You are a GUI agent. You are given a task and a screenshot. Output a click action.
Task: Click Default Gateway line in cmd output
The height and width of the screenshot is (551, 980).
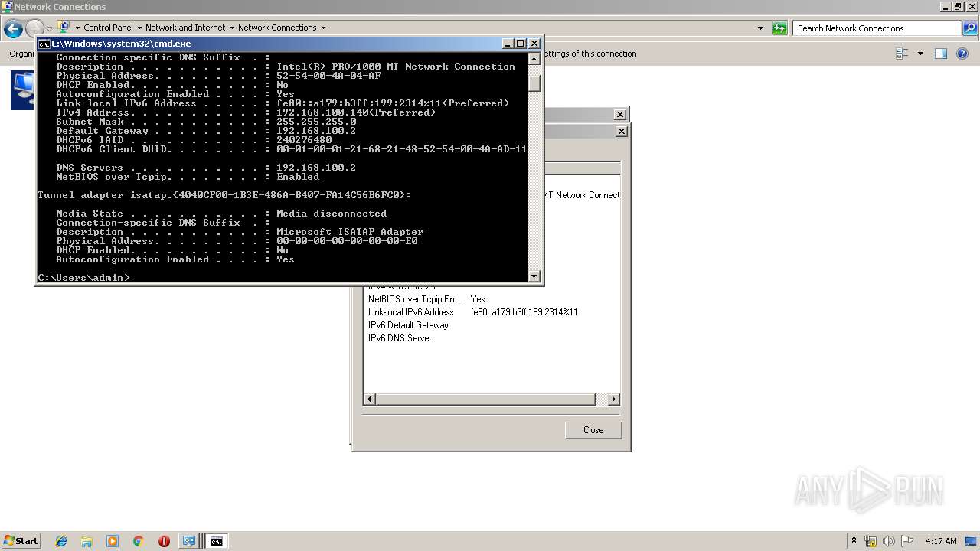click(206, 131)
